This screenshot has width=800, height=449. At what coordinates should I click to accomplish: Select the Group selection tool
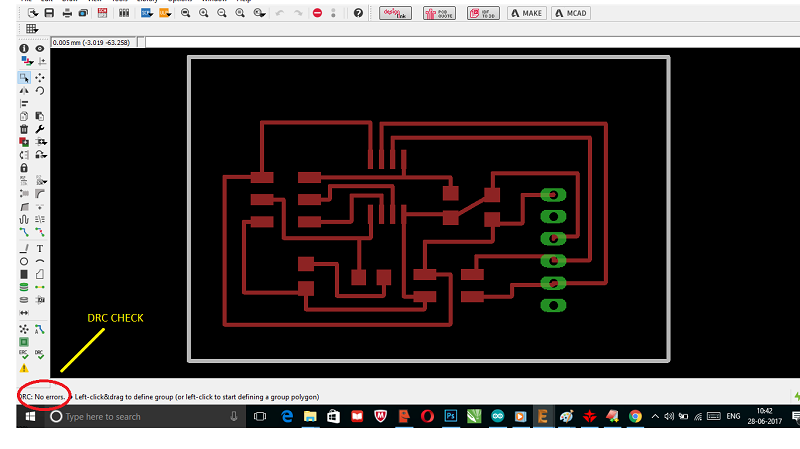[24, 78]
